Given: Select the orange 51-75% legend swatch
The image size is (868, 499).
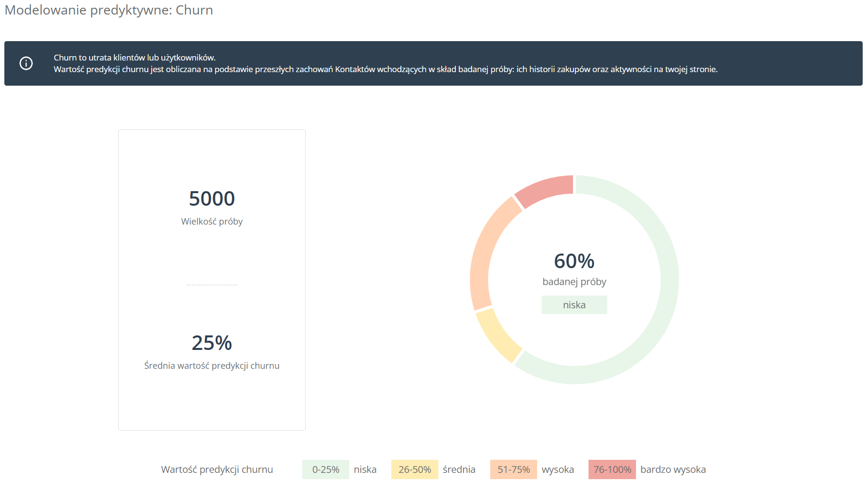Looking at the screenshot, I should pyautogui.click(x=513, y=469).
